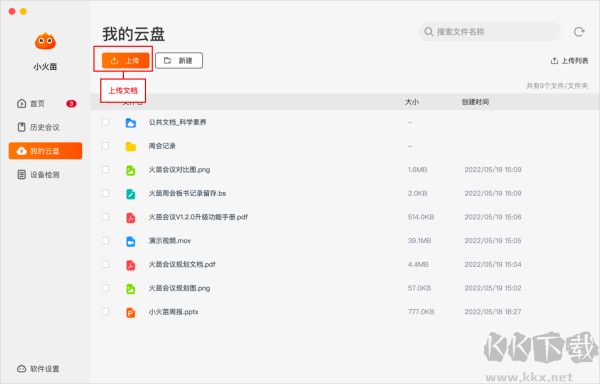Click blue cloud folder icon of 公共文档_科学素养

pos(131,123)
